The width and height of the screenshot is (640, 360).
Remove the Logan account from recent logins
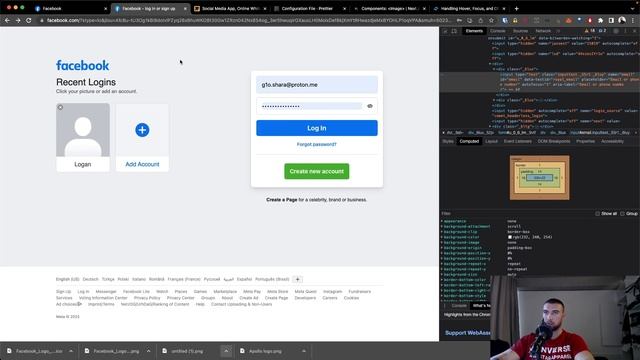click(60, 107)
